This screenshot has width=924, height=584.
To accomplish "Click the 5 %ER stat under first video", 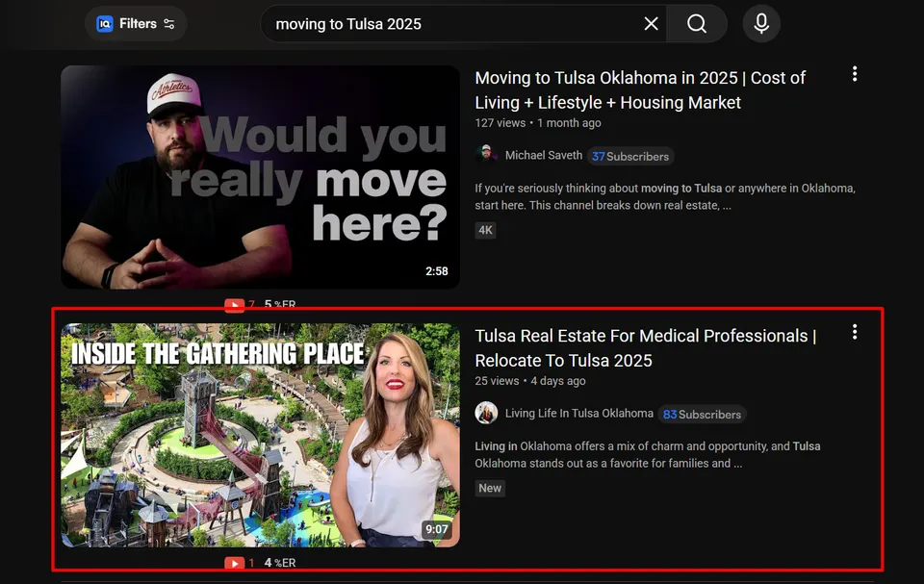I will tap(280, 304).
